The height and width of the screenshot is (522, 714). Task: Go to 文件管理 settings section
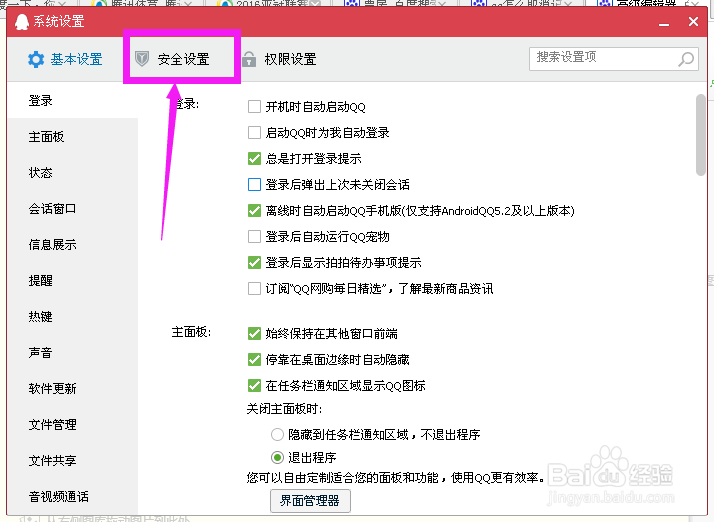(72, 425)
